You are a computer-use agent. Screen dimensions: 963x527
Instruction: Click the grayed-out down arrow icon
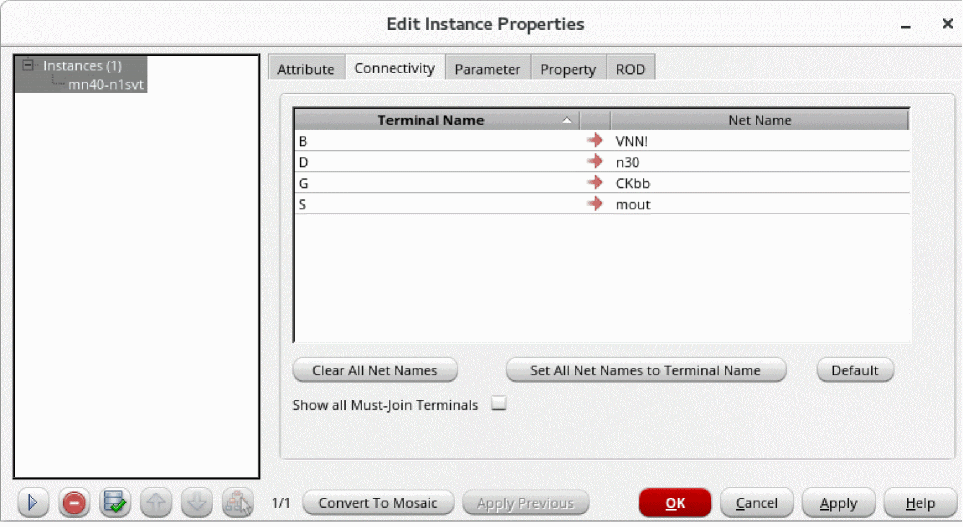click(197, 503)
